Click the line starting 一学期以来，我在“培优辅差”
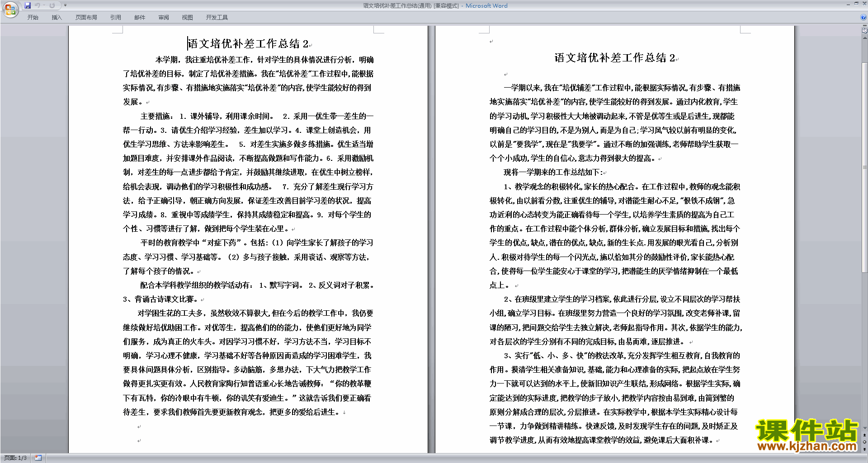 tap(622, 88)
